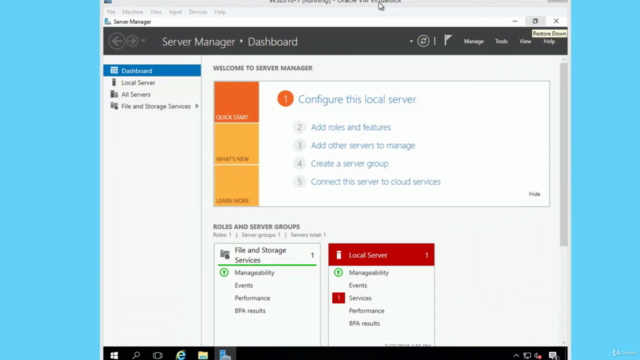
Task: Click Add other servers to manage
Action: point(363,145)
